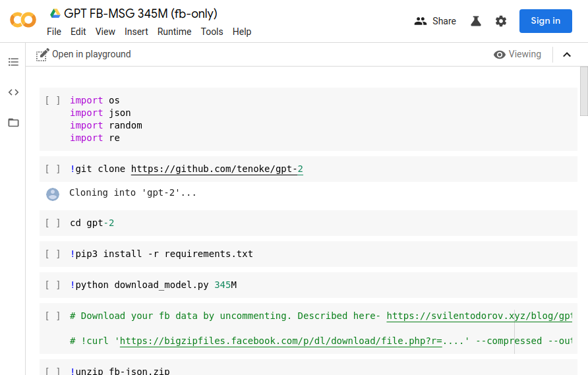Open the github.com/tenoke/gpt-2 link
Viewport: 588px width, 375px height.
pos(217,169)
